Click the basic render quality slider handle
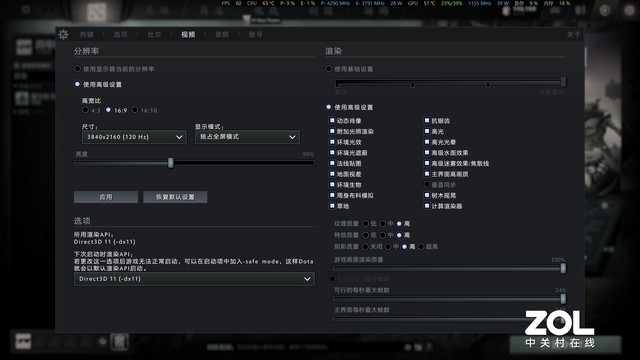 tap(563, 82)
